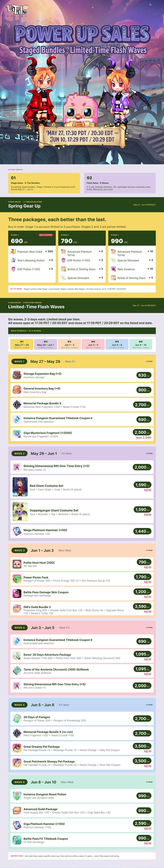Select the W6 Jun 8–10 schedule tab
Viewport: 164px width, 868px height.
[x=140, y=344]
